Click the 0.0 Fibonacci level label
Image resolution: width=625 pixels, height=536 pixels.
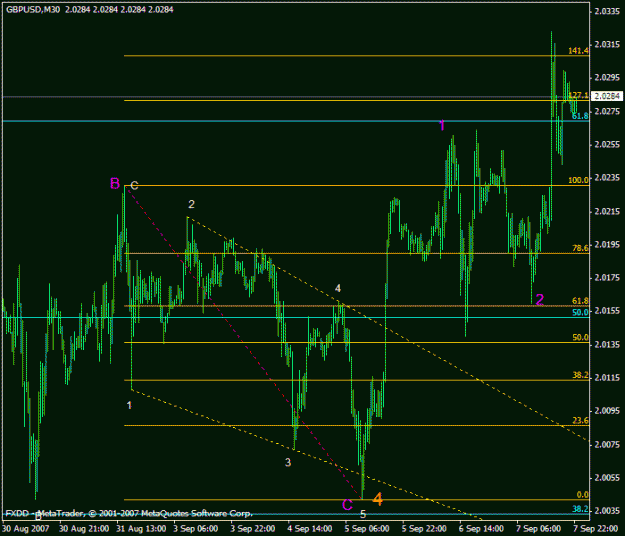[582, 495]
